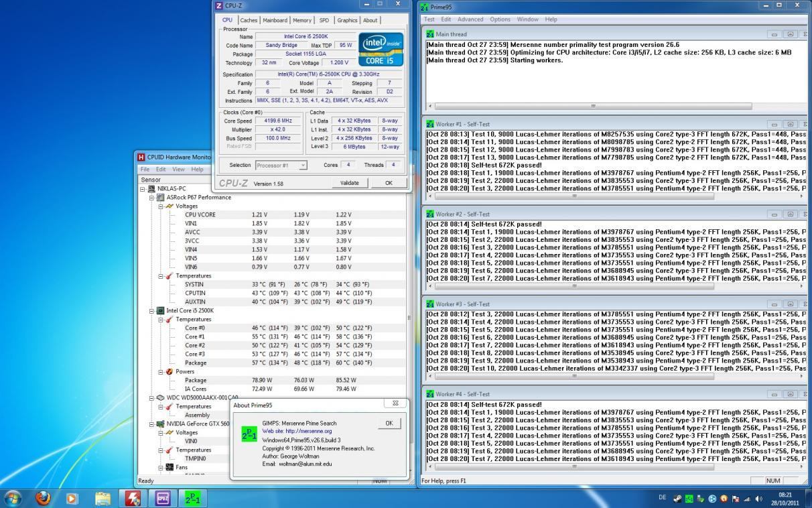Open the SPD tab in CPU-Z
The image size is (812, 508).
point(324,20)
